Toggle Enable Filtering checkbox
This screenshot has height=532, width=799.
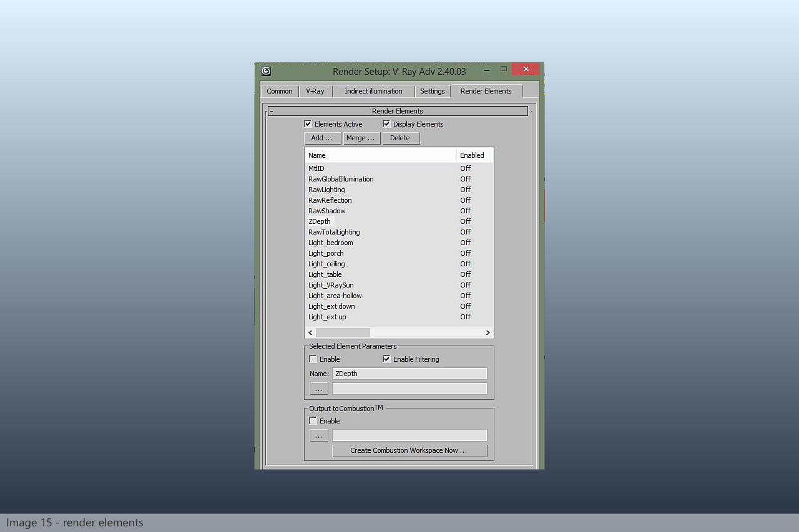(x=386, y=359)
